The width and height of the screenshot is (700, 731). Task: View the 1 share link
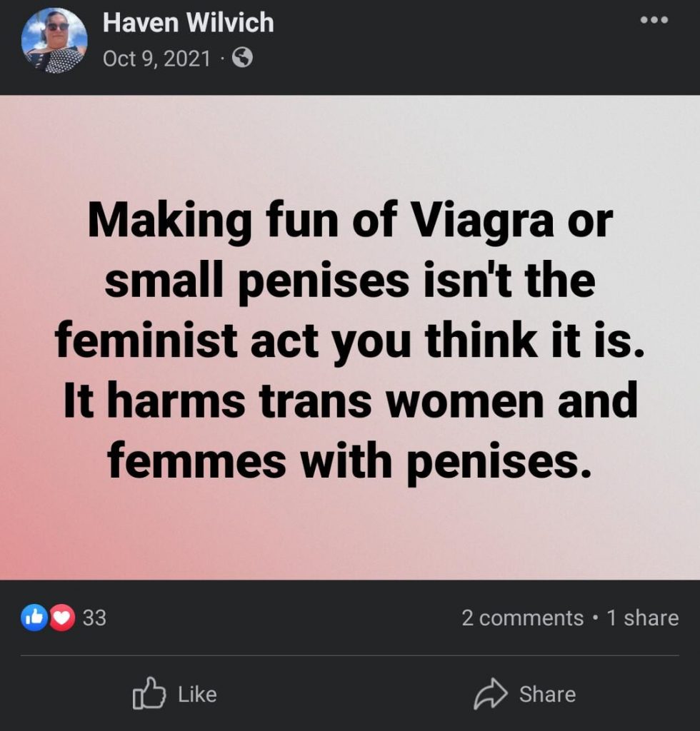pos(643,617)
